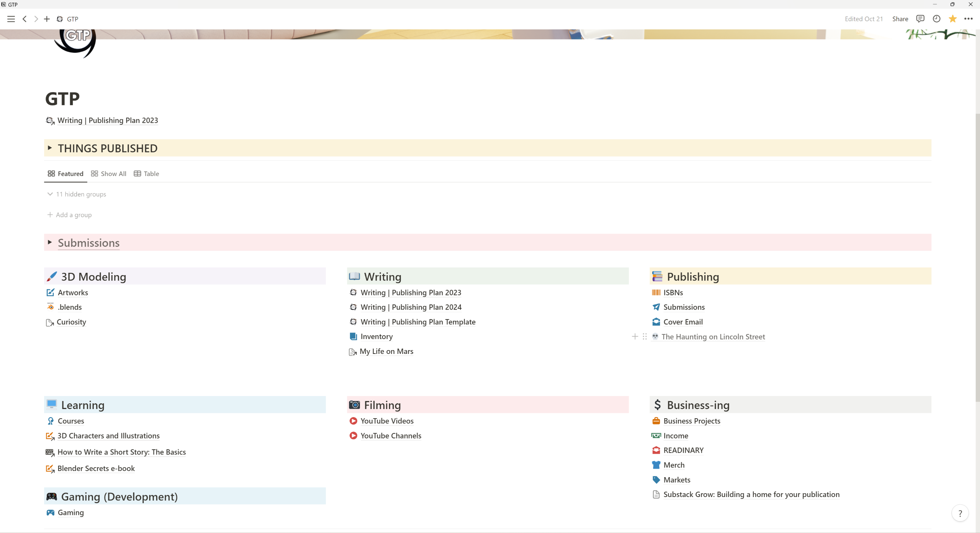Image resolution: width=980 pixels, height=533 pixels.
Task: Open the comments icon in top bar
Action: (920, 19)
